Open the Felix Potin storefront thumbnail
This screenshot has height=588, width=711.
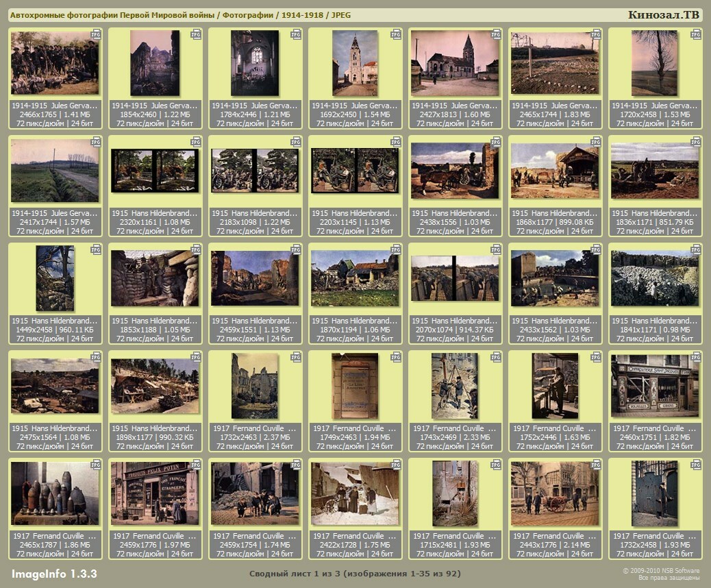pos(155,493)
